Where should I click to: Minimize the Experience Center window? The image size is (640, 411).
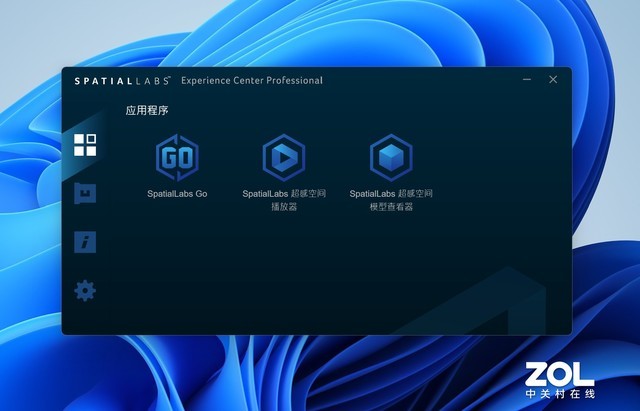527,79
